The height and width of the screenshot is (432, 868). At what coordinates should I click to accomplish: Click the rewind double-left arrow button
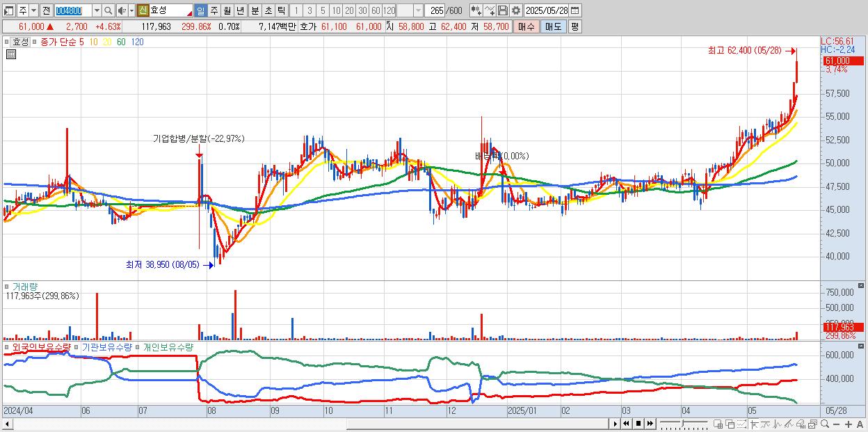(626, 424)
